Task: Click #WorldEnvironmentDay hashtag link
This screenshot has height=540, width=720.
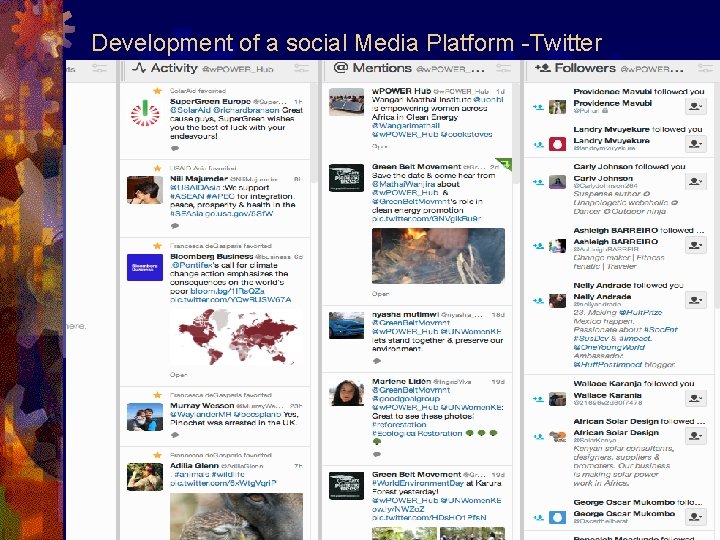Action: point(417,483)
